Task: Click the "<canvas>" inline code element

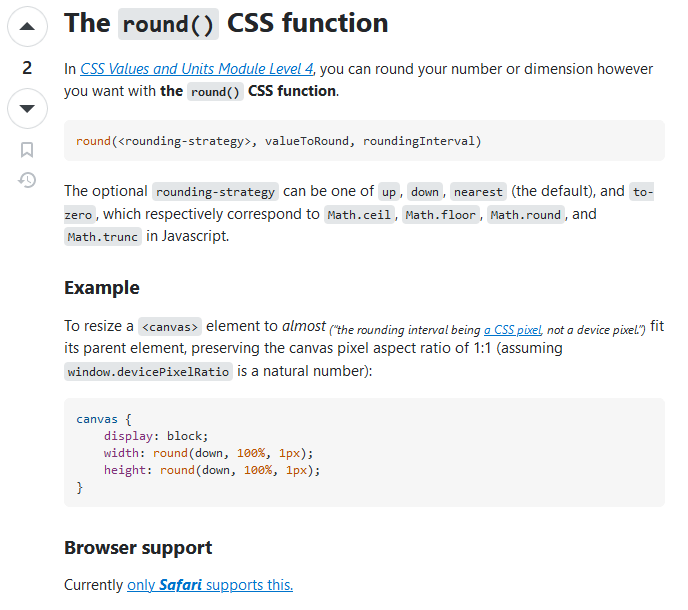Action: [170, 326]
